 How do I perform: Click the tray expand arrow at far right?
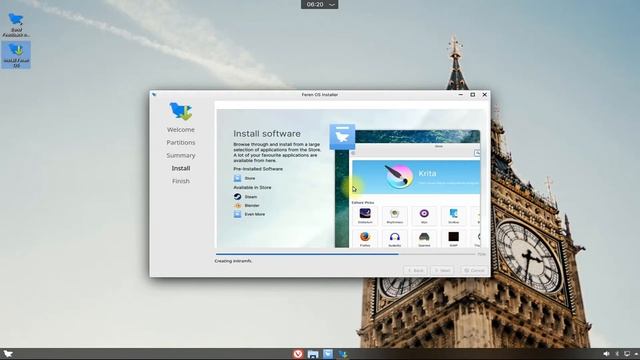(x=636, y=354)
